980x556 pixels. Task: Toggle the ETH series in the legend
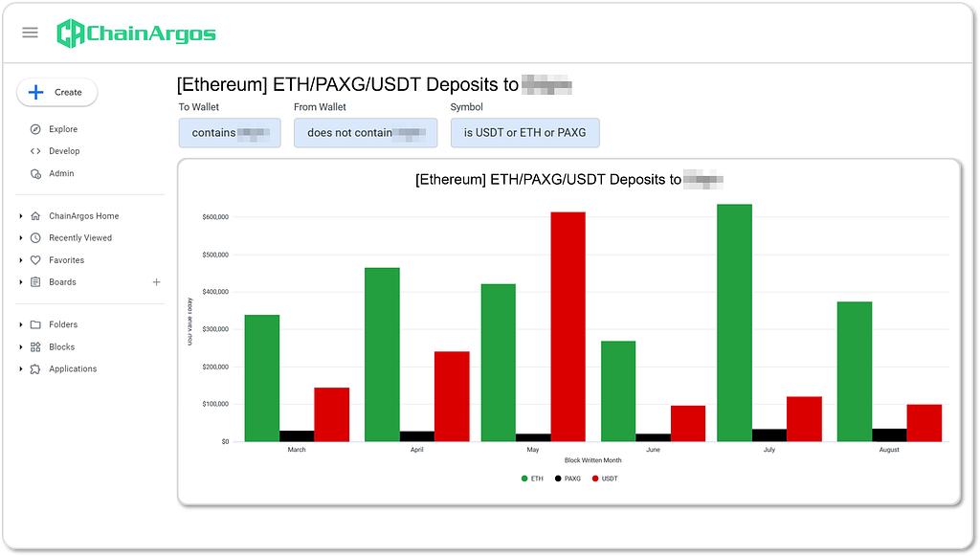[532, 479]
